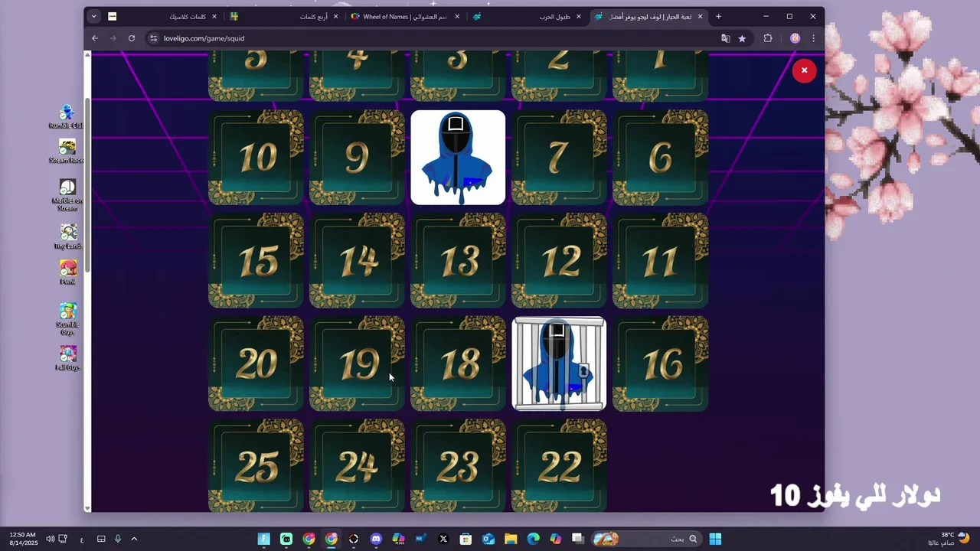
Task: Flip card number 16
Action: pos(660,364)
